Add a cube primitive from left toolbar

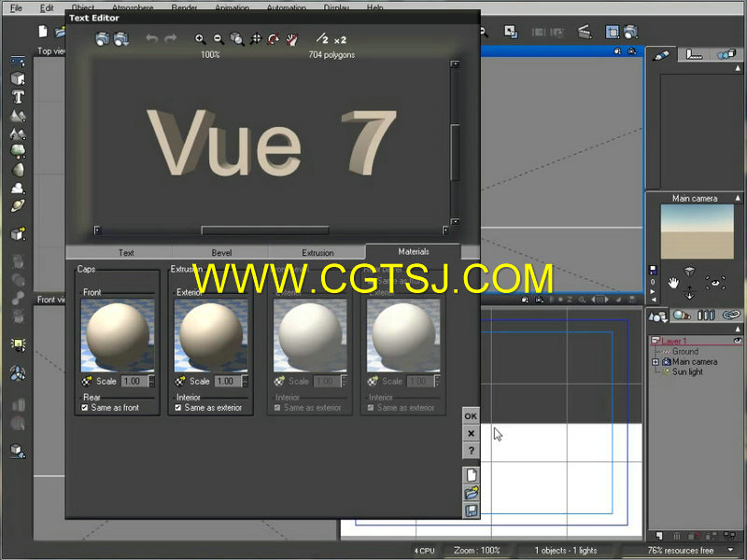point(18,78)
